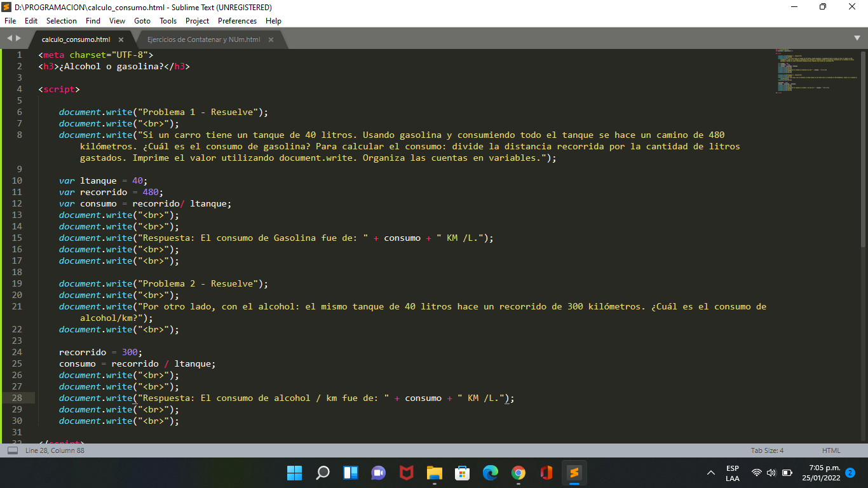
Task: Open Microsoft Store from the taskbar
Action: 463,473
